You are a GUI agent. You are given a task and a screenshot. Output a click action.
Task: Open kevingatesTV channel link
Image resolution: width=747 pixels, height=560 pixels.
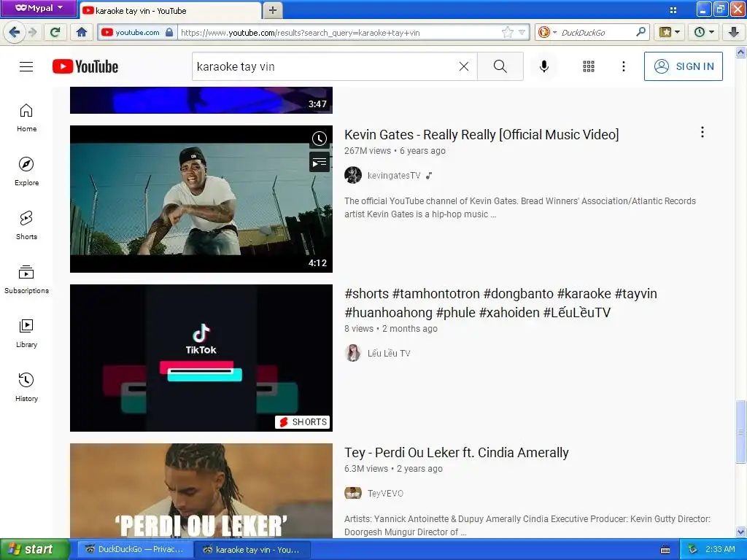[x=393, y=175]
